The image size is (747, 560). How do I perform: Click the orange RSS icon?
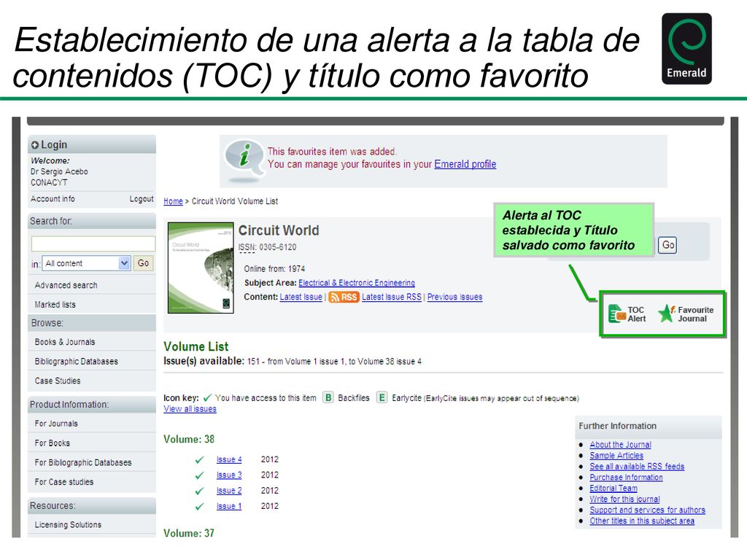tap(344, 297)
